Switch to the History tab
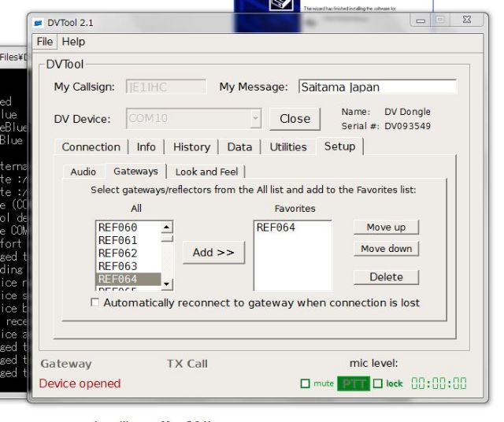The image size is (504, 422). (x=191, y=147)
